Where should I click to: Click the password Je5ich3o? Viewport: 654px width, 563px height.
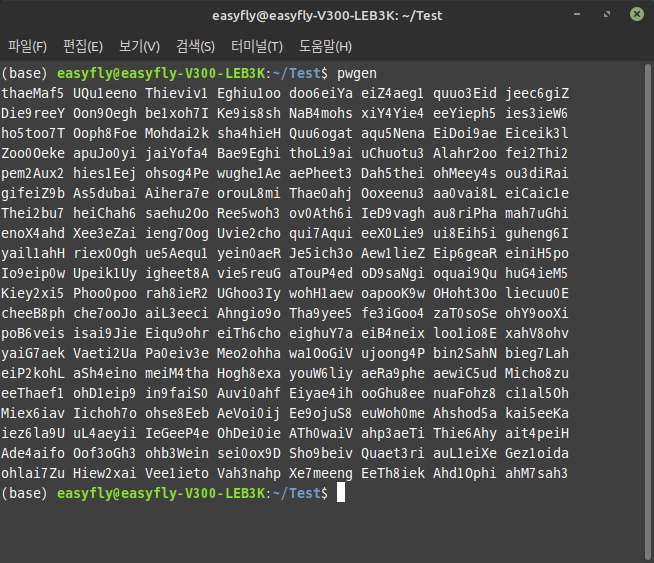(x=321, y=254)
